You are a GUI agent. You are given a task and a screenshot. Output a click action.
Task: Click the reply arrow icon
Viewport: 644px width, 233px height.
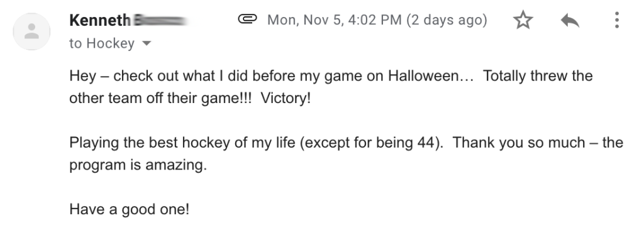tap(570, 20)
